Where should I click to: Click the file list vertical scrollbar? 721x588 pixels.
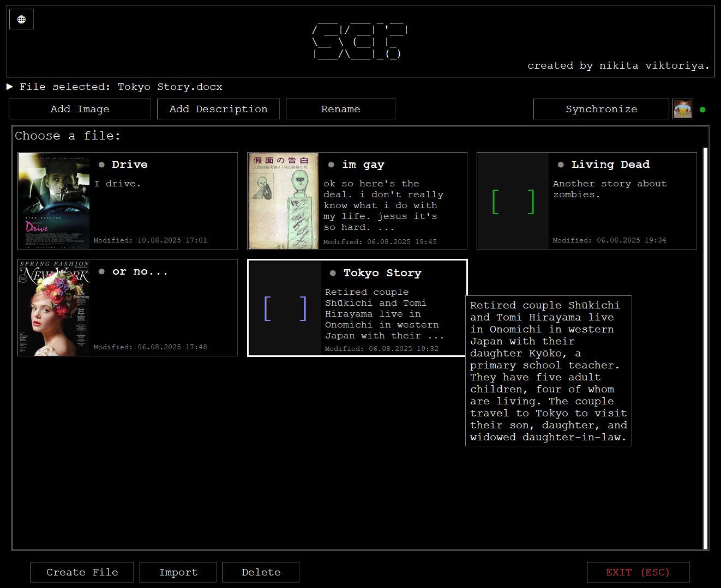tap(705, 348)
